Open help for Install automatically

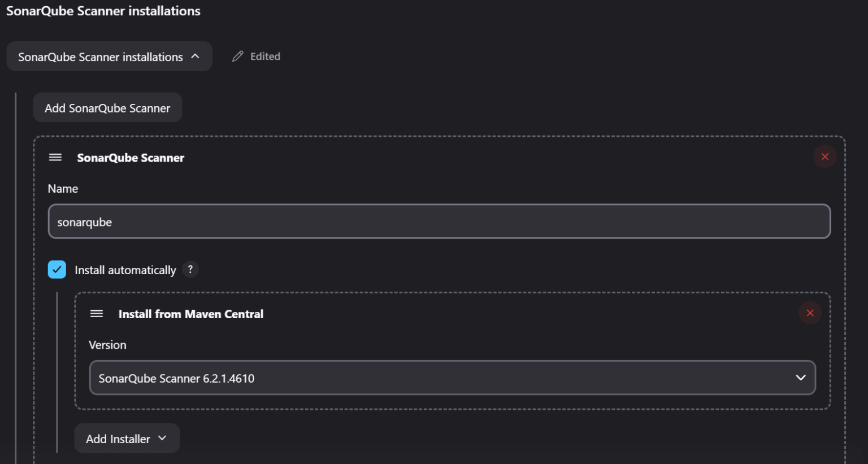pyautogui.click(x=190, y=270)
